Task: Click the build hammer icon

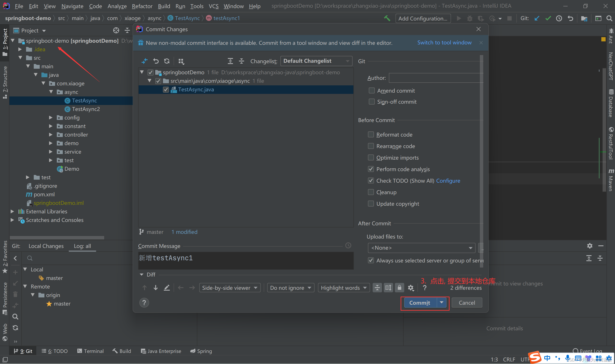Action: (x=387, y=18)
